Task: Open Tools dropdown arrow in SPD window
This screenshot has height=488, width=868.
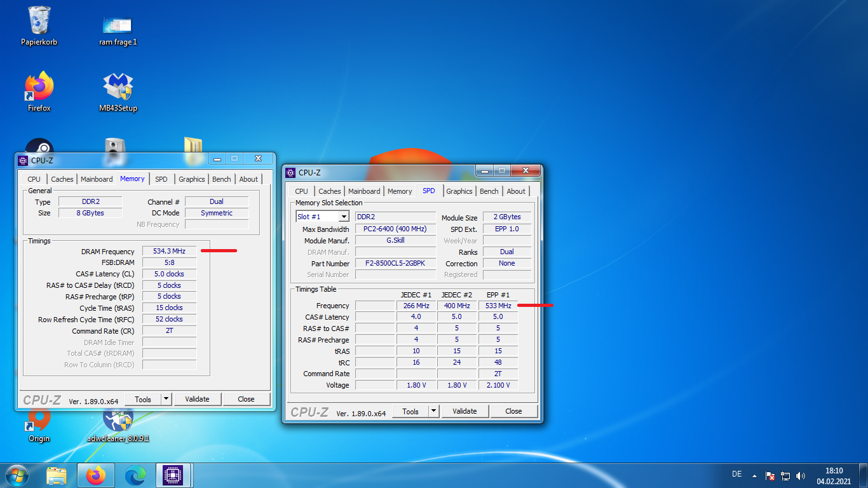Action: pyautogui.click(x=433, y=411)
